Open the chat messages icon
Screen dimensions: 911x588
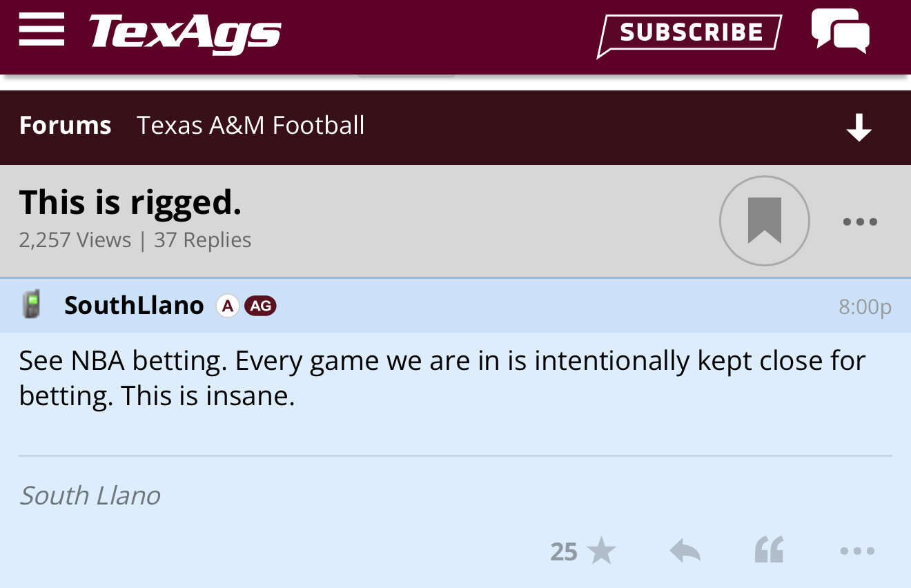coord(840,32)
